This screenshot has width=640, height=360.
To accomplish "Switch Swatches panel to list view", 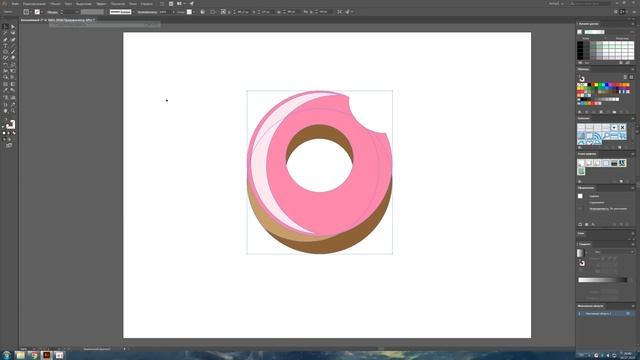I will (x=625, y=77).
